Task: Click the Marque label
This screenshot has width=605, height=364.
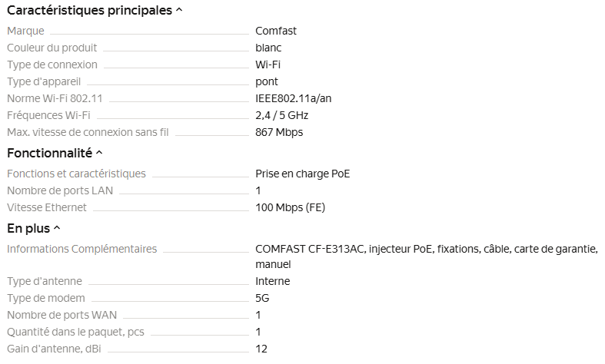Action: click(x=25, y=31)
